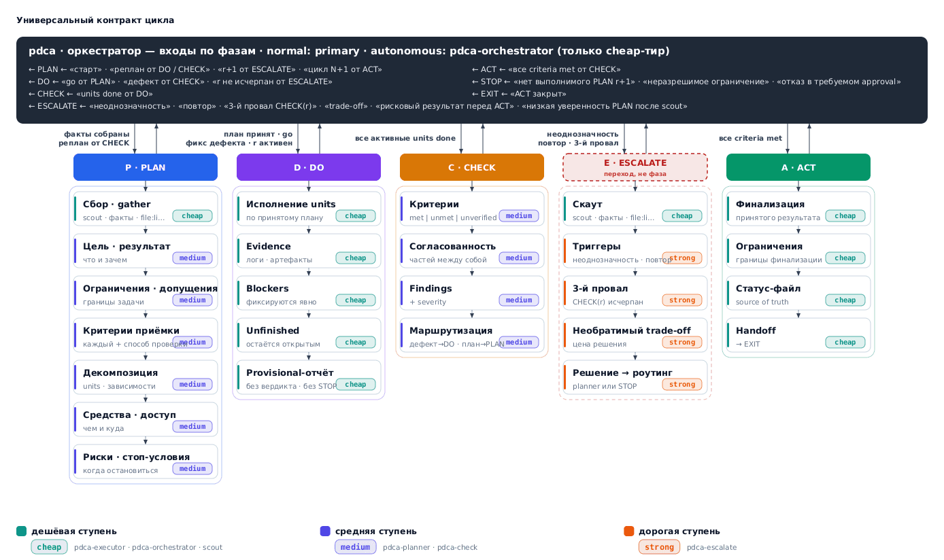The width and height of the screenshot is (944, 560).
Task: Click the legend text 'pdca-escalate'
Action: point(711,547)
